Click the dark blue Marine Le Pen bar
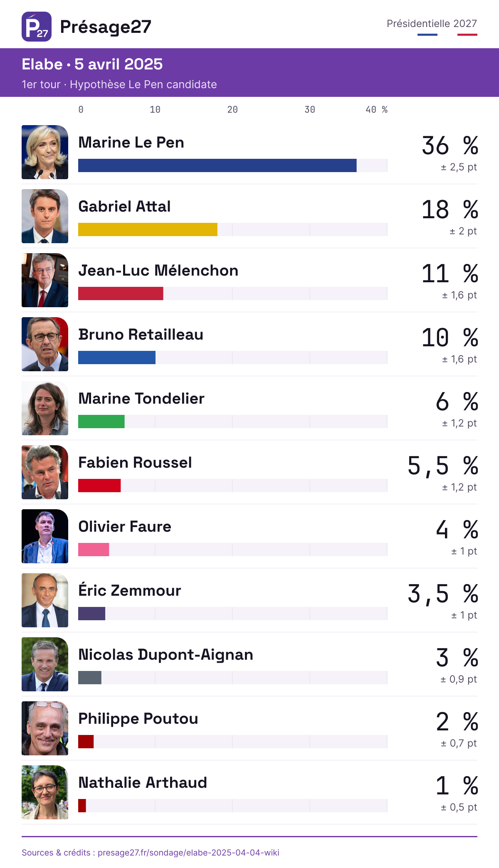The height and width of the screenshot is (868, 499). pos(217,165)
